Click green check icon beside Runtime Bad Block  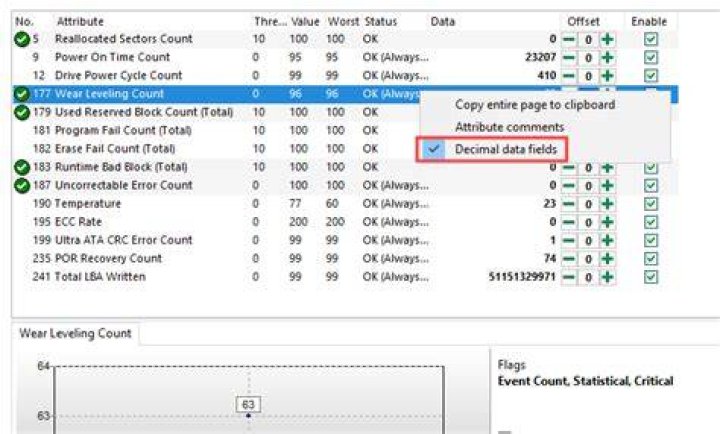click(x=22, y=167)
